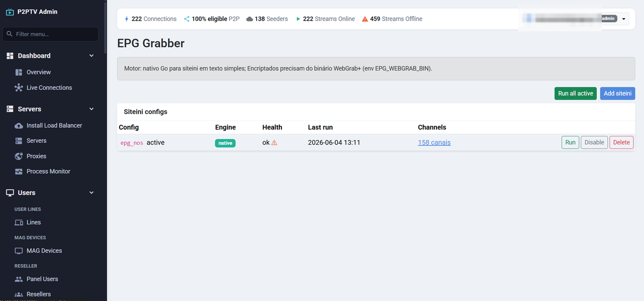Viewport: 644px width, 301px height.
Task: Click the Panel Users people icon
Action: [x=19, y=279]
